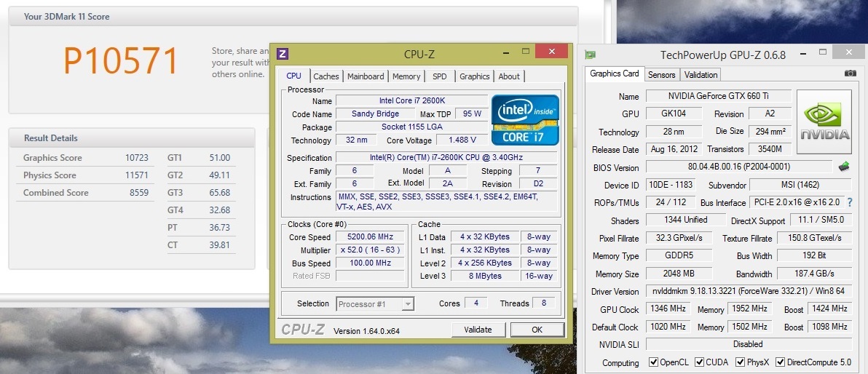The height and width of the screenshot is (374, 868).
Task: Open the Graphics tab in CPU-Z
Action: 474,76
